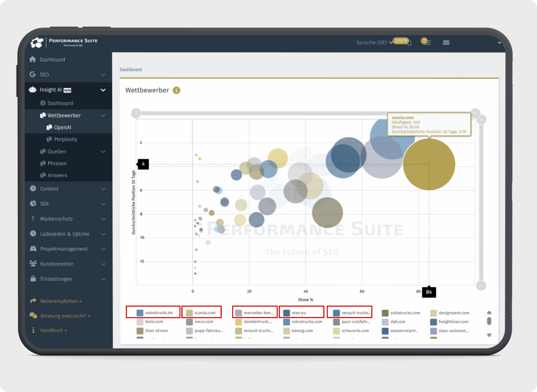The image size is (537, 392).
Task: Click the legend scroll up arrow
Action: click(x=489, y=313)
